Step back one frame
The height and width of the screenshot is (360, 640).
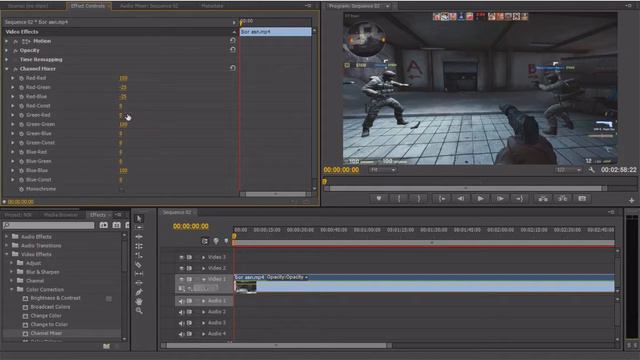(461, 198)
